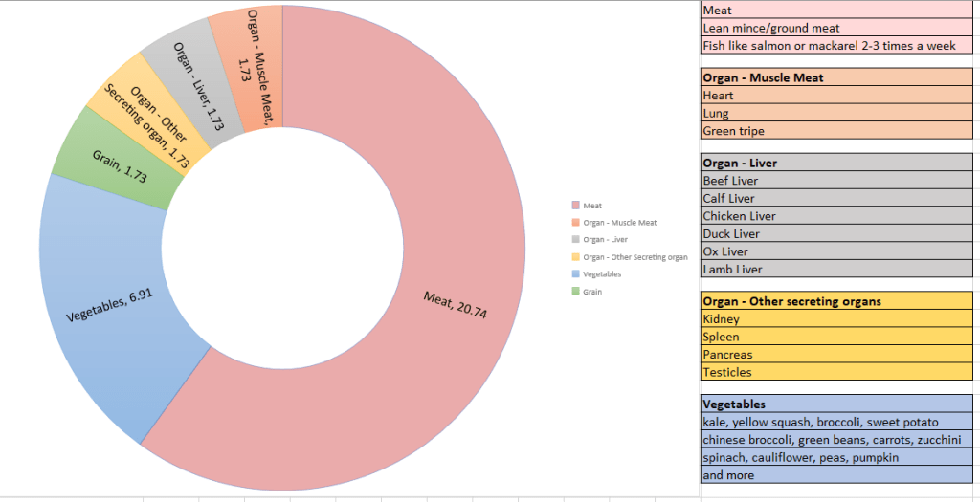
Task: Click the Vegetables legend color marker
Action: pos(574,274)
